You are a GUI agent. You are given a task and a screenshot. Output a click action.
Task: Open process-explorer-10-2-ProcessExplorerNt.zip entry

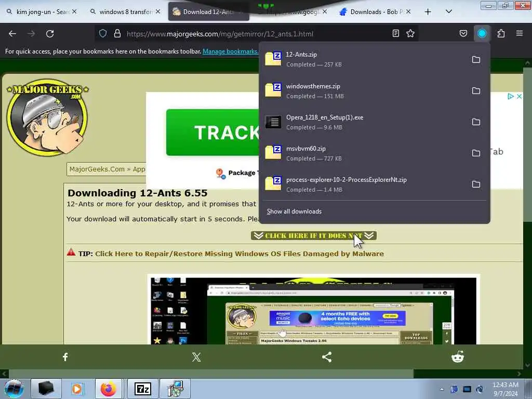point(363,184)
